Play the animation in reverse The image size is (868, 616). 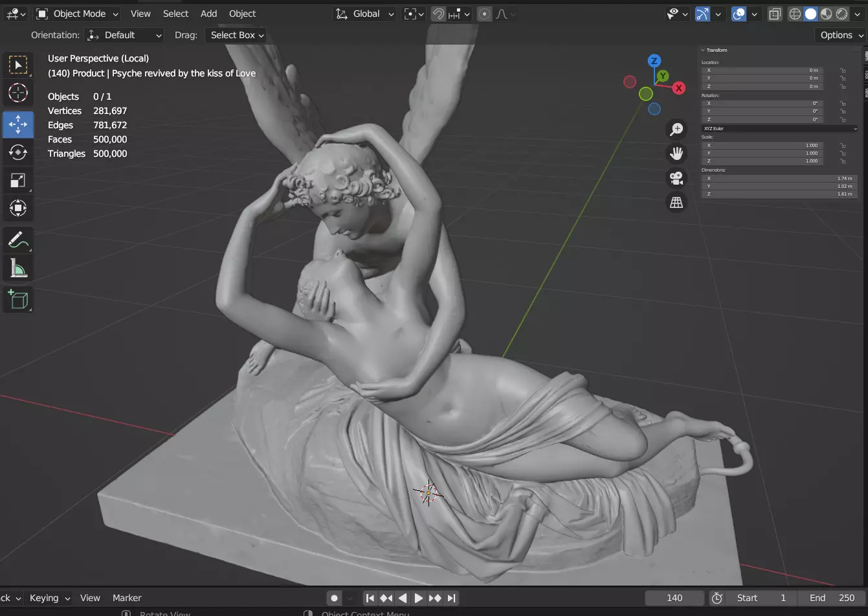pyautogui.click(x=403, y=598)
